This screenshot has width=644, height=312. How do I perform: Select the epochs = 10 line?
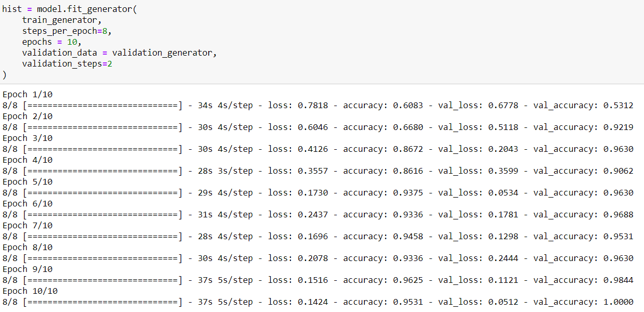coord(50,41)
